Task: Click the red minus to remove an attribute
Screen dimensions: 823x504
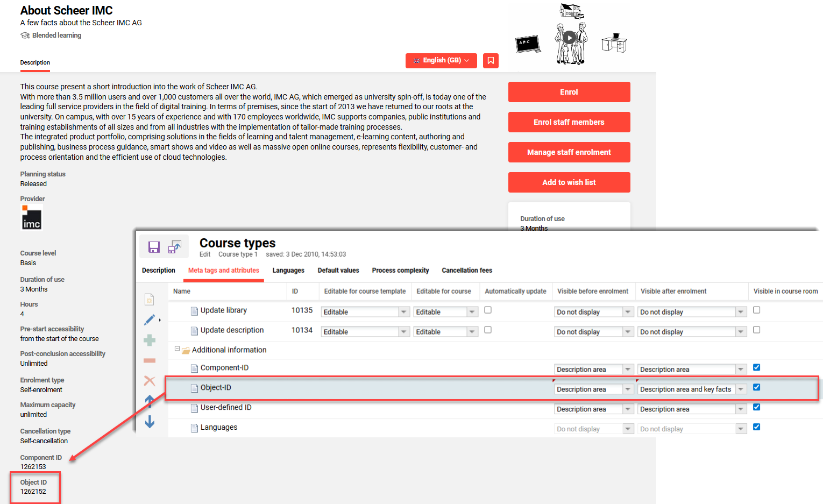Action: (149, 360)
